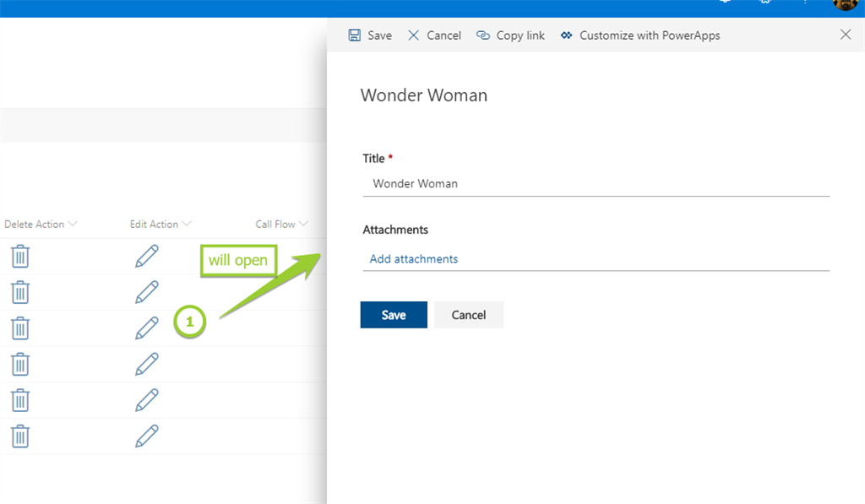Open the Edit Action column header menu
This screenshot has width=865, height=504.
[x=186, y=225]
